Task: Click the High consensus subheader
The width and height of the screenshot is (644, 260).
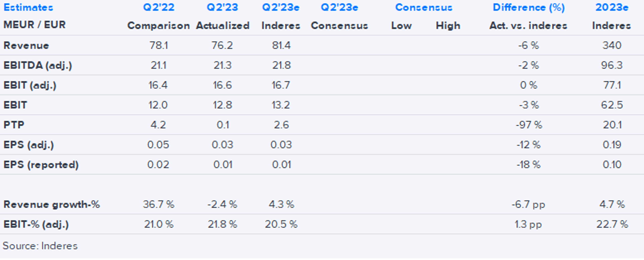Action: (x=448, y=26)
